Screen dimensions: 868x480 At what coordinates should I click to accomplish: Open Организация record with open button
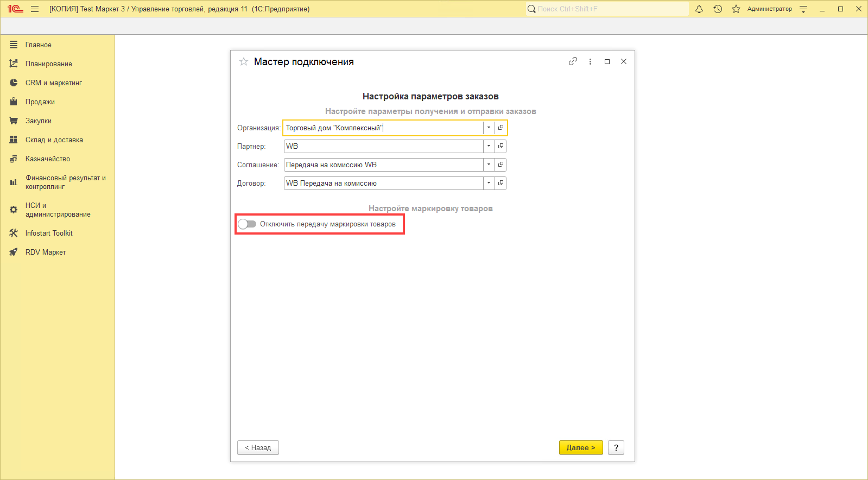(x=500, y=128)
